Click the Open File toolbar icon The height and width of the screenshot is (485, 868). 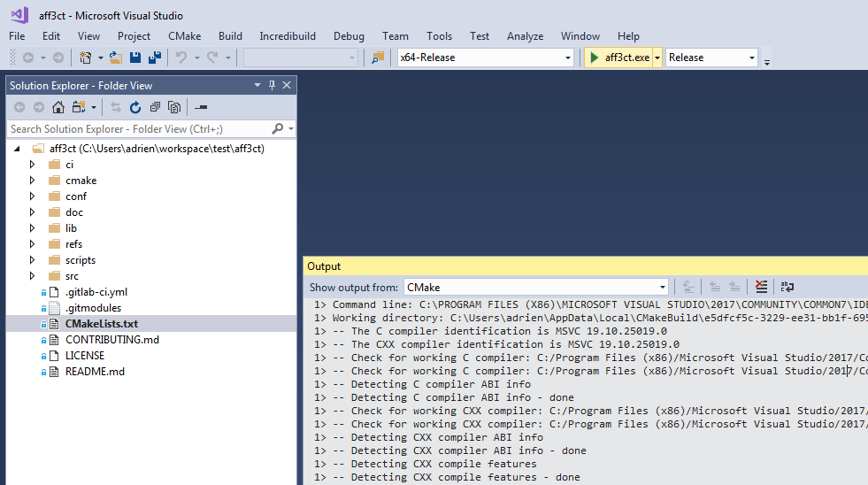click(116, 58)
